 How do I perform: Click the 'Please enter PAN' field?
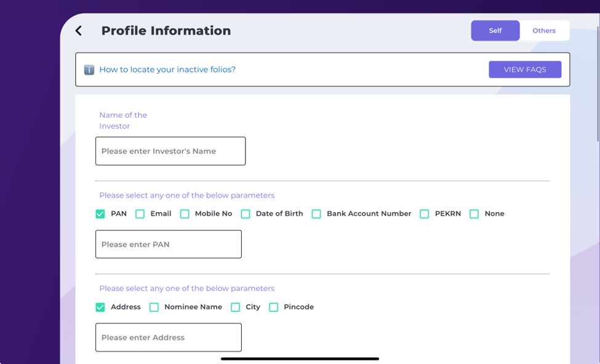click(x=169, y=244)
